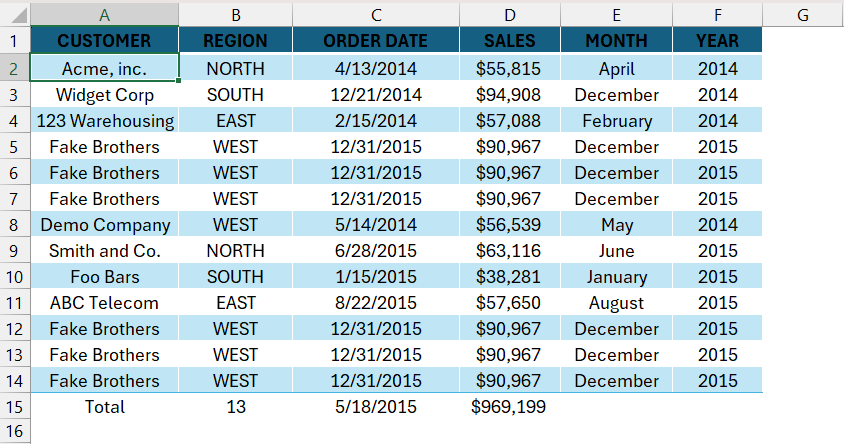
Task: Click the Demo Company cell
Action: tap(104, 224)
